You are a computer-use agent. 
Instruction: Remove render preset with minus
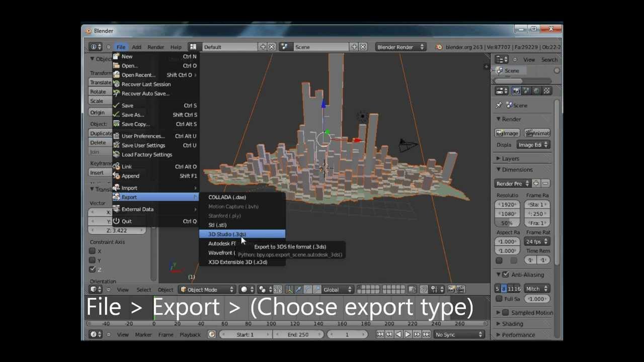click(545, 184)
